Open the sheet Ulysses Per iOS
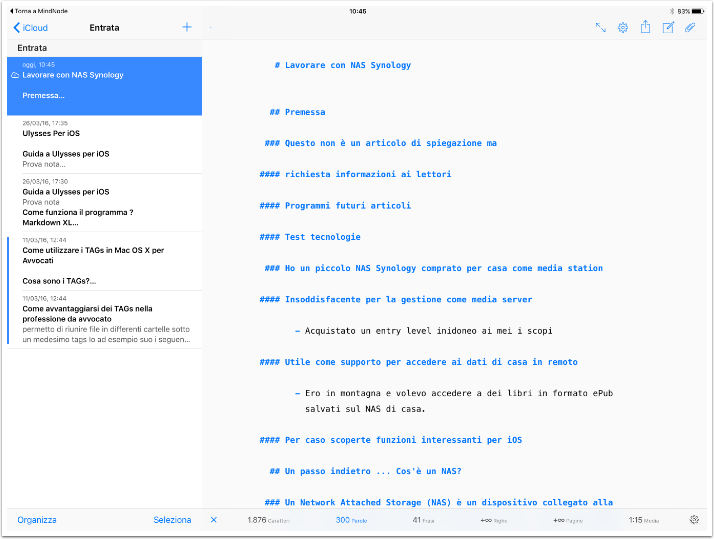The image size is (714, 539). point(105,144)
